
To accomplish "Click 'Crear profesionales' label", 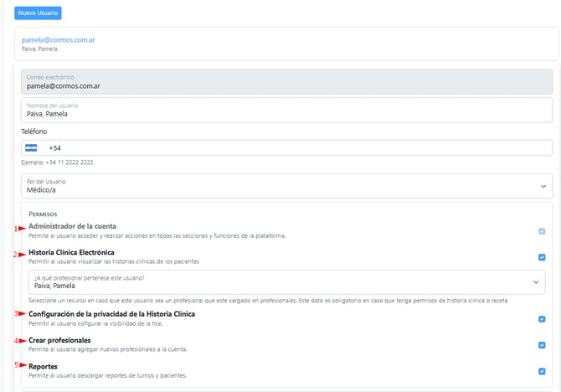I will click(x=59, y=340).
